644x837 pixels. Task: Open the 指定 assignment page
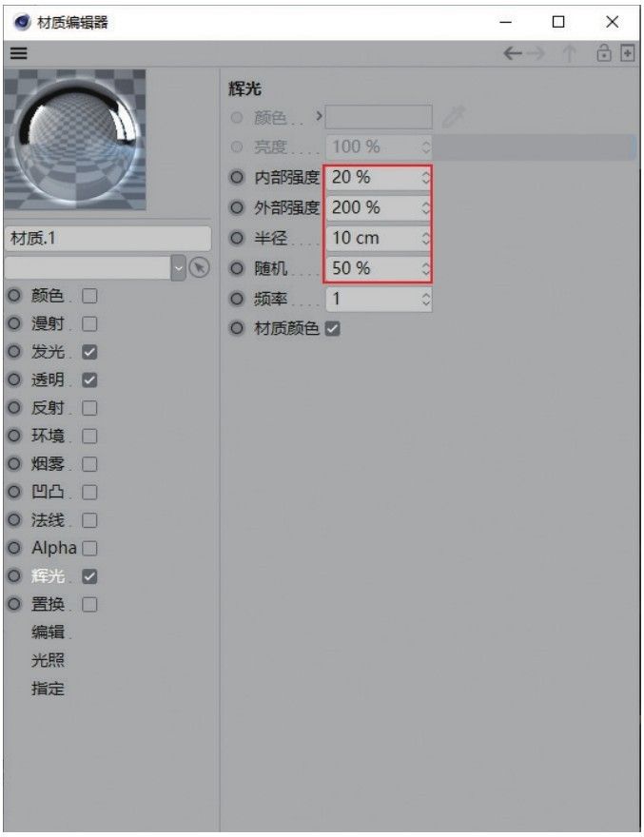coord(48,689)
